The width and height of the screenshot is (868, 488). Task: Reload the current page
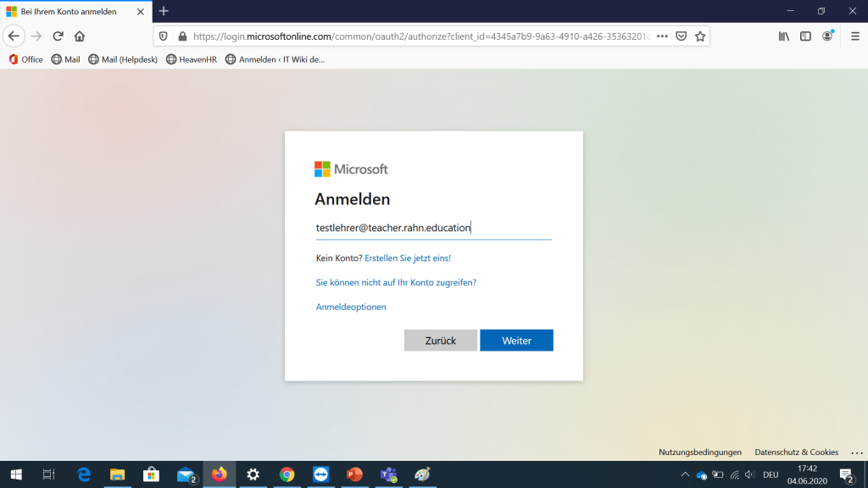pyautogui.click(x=58, y=36)
